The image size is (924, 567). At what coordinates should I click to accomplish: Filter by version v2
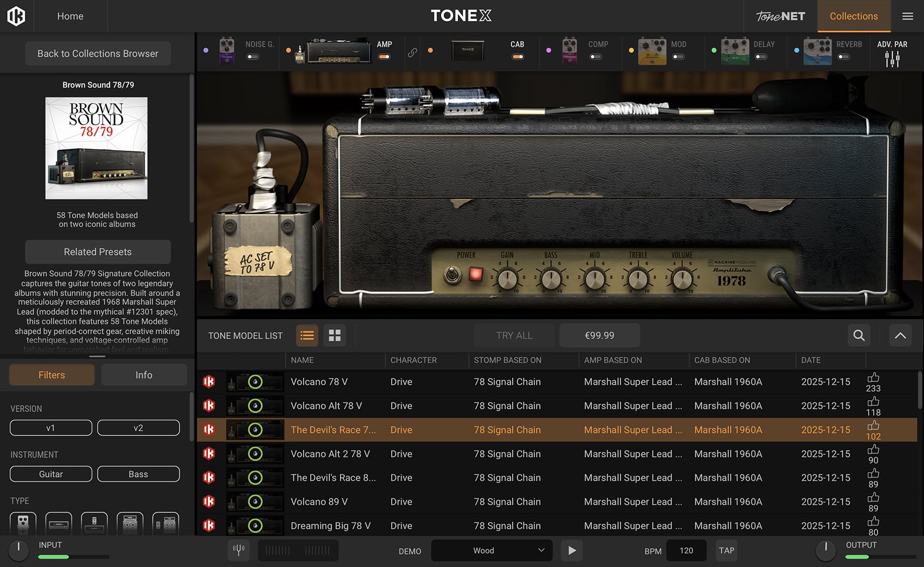[138, 428]
